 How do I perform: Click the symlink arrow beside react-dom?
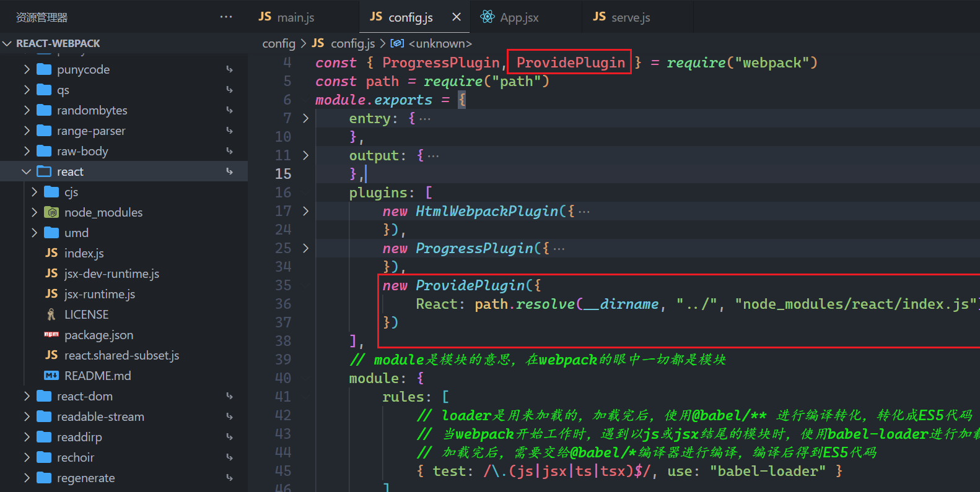(230, 396)
